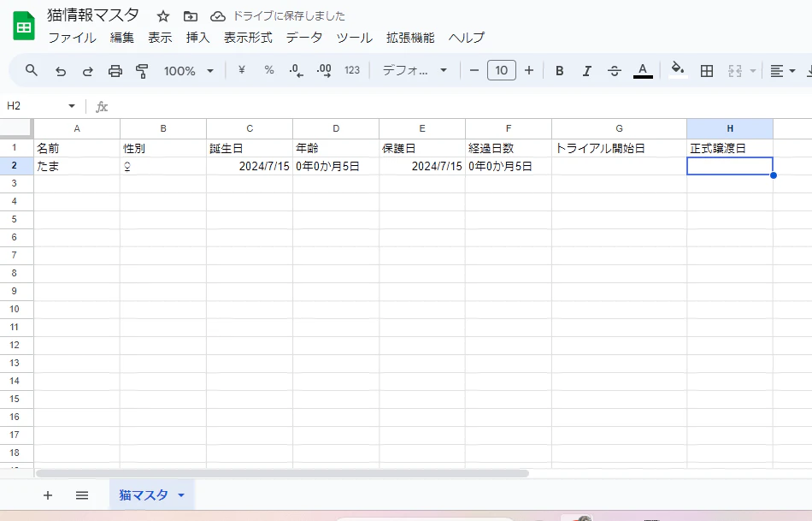
Task: Decrease decimal places
Action: pos(297,70)
